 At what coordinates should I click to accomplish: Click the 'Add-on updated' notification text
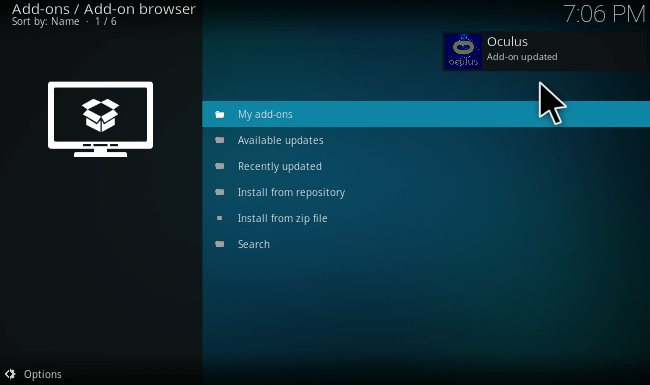(522, 57)
